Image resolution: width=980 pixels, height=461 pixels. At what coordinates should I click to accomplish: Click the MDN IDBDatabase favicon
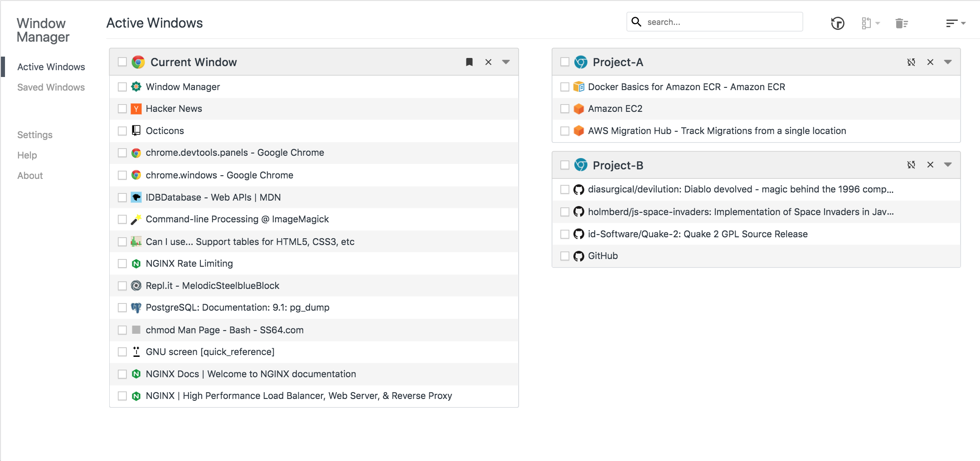point(136,197)
